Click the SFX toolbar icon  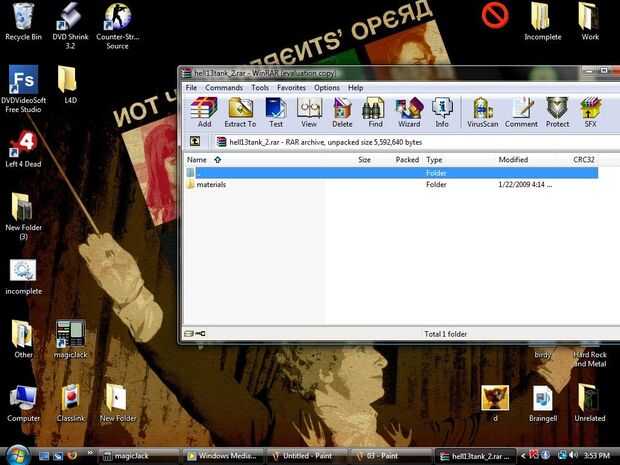tap(590, 112)
